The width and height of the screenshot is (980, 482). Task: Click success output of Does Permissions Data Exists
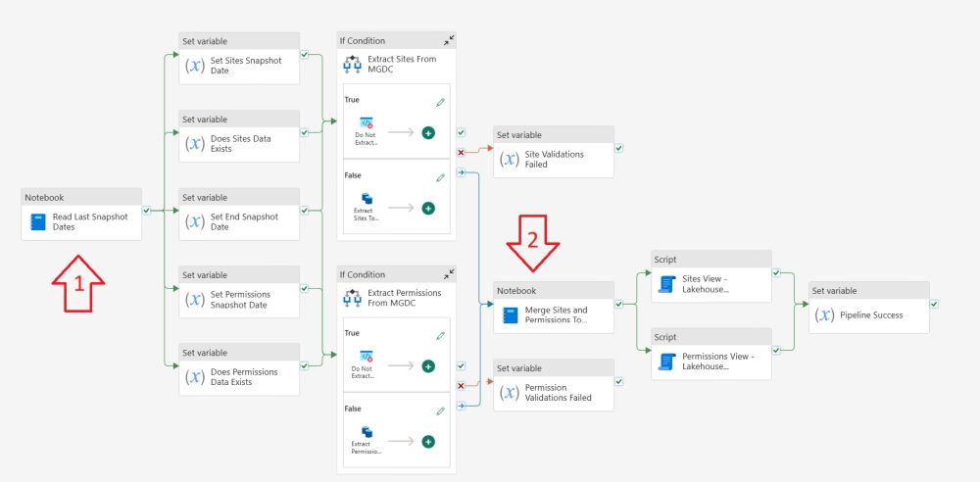click(x=304, y=365)
